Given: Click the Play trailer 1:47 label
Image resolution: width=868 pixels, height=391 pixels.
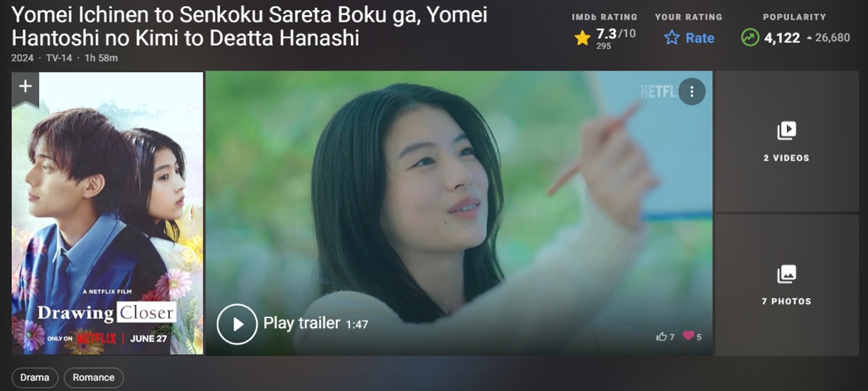Looking at the screenshot, I should (x=315, y=323).
